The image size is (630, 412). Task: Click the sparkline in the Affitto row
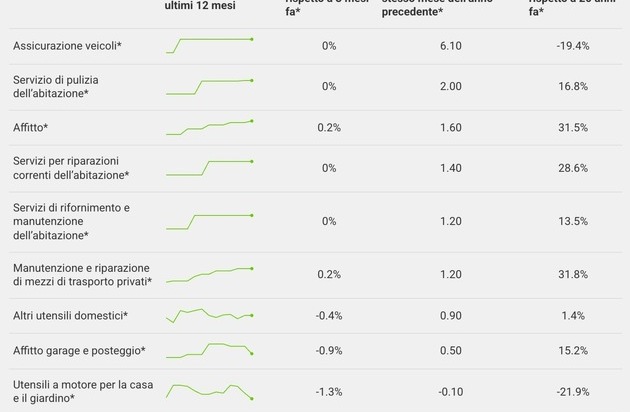(x=209, y=127)
